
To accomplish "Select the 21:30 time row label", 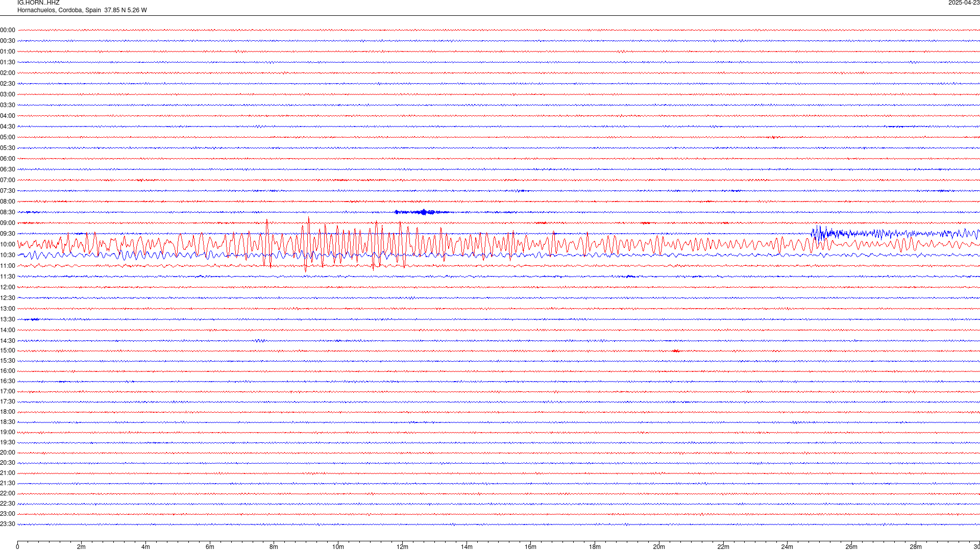I will click(x=8, y=483).
